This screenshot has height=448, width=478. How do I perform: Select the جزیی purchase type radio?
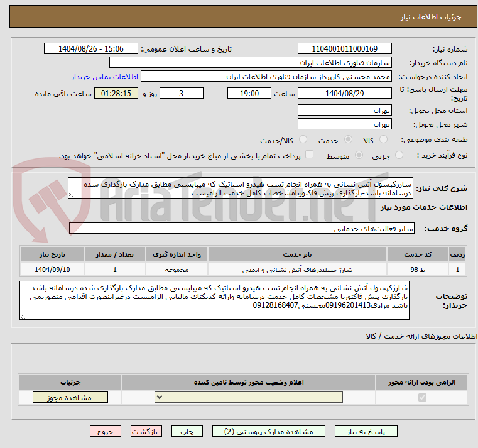point(399,155)
